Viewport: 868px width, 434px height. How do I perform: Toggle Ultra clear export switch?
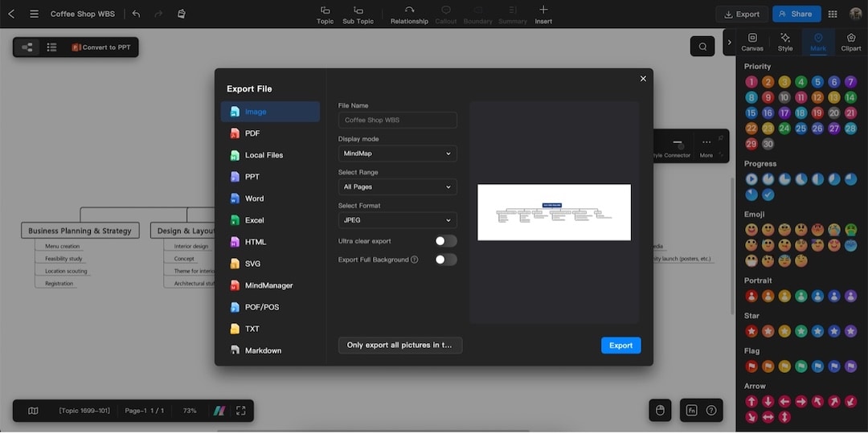click(445, 241)
